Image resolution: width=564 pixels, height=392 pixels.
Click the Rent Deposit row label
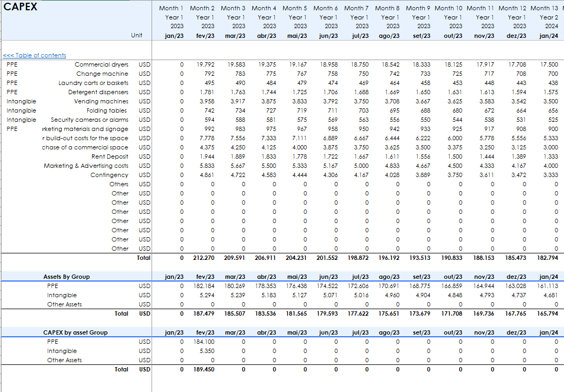pos(109,156)
